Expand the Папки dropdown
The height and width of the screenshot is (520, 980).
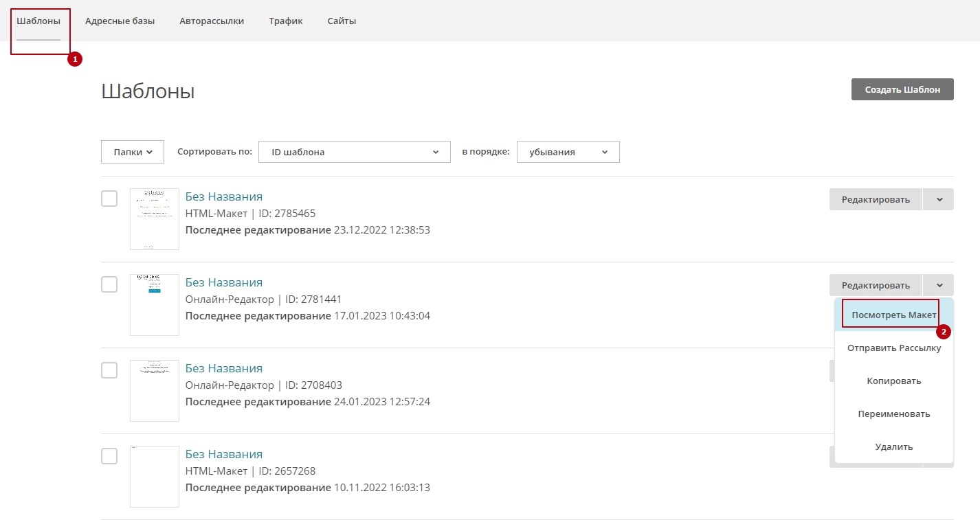tap(133, 152)
